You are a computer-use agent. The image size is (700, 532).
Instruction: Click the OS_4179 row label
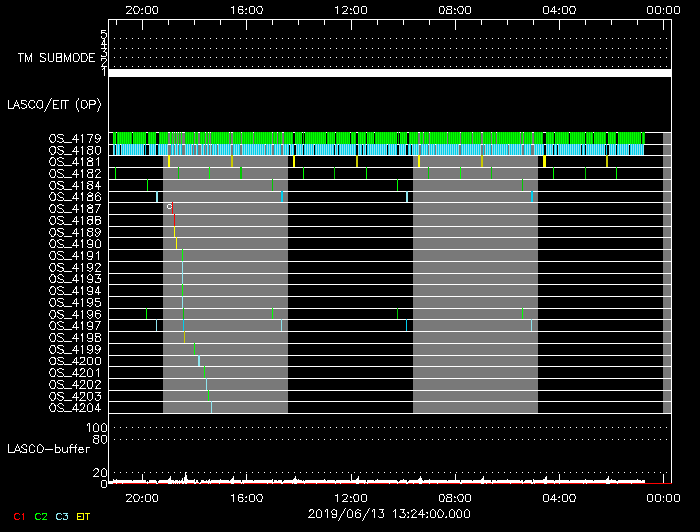pos(74,138)
